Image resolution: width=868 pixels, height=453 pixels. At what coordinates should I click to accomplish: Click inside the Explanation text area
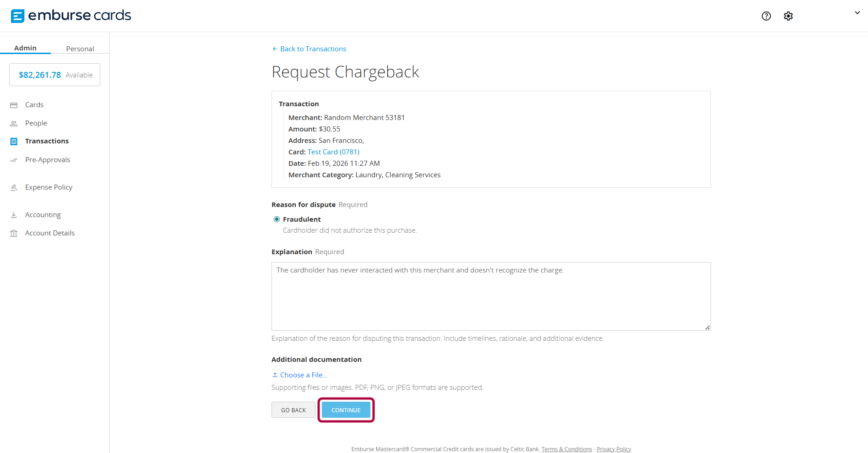490,296
